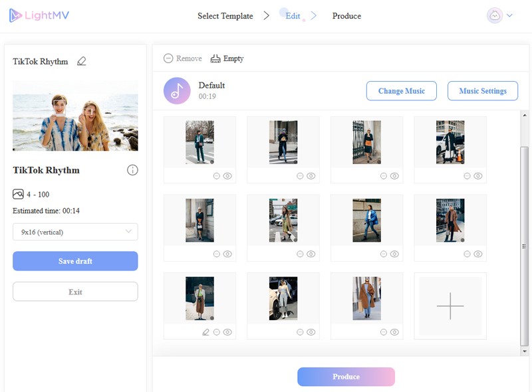Click the Change Music button

(401, 91)
